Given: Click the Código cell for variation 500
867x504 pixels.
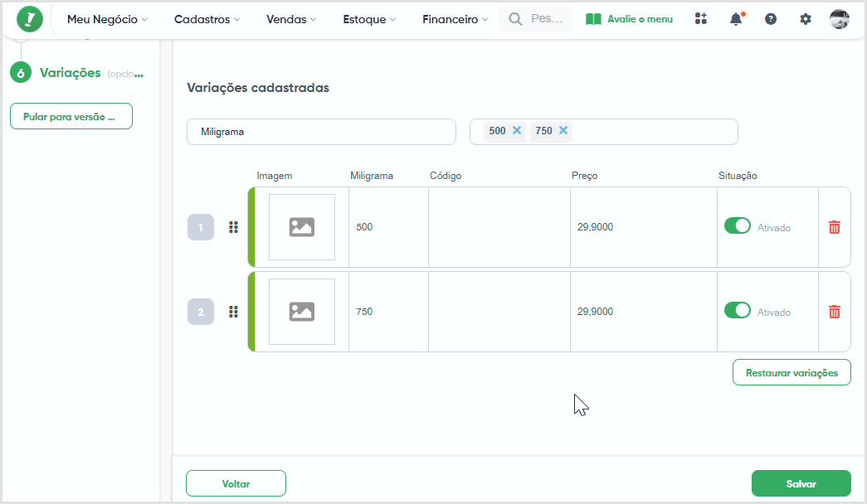Looking at the screenshot, I should coord(499,227).
